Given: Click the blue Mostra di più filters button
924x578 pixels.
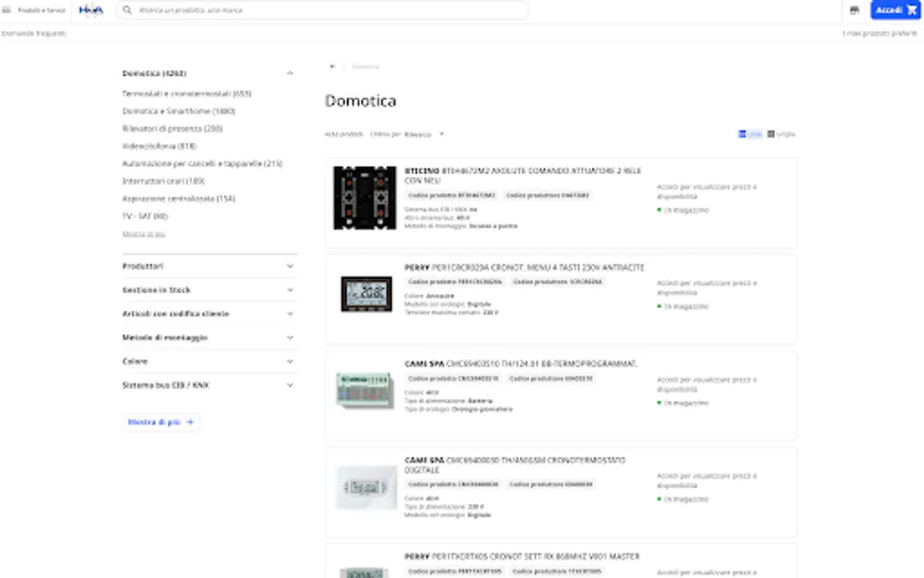Looking at the screenshot, I should tap(160, 422).
